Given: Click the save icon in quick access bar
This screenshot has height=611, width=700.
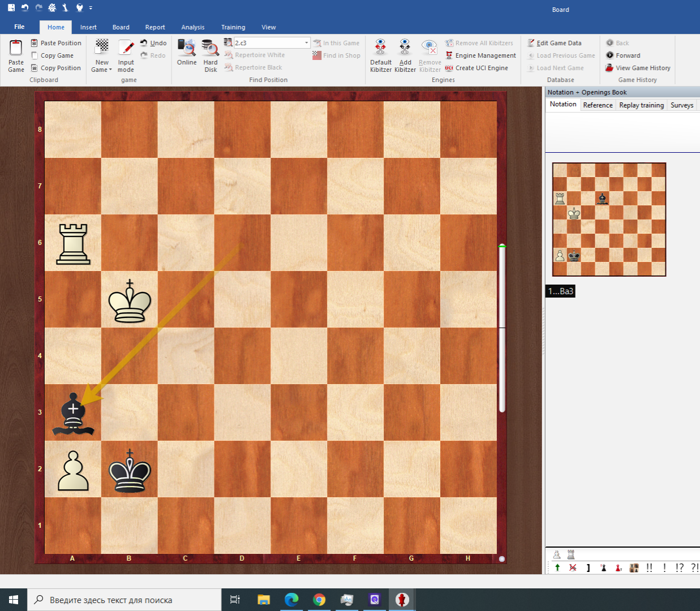Looking at the screenshot, I should tap(11, 8).
